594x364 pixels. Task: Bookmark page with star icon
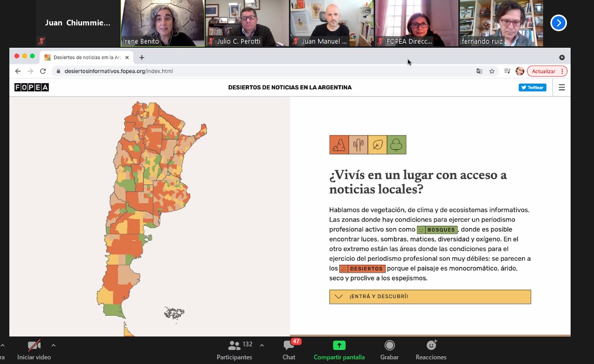pos(492,71)
